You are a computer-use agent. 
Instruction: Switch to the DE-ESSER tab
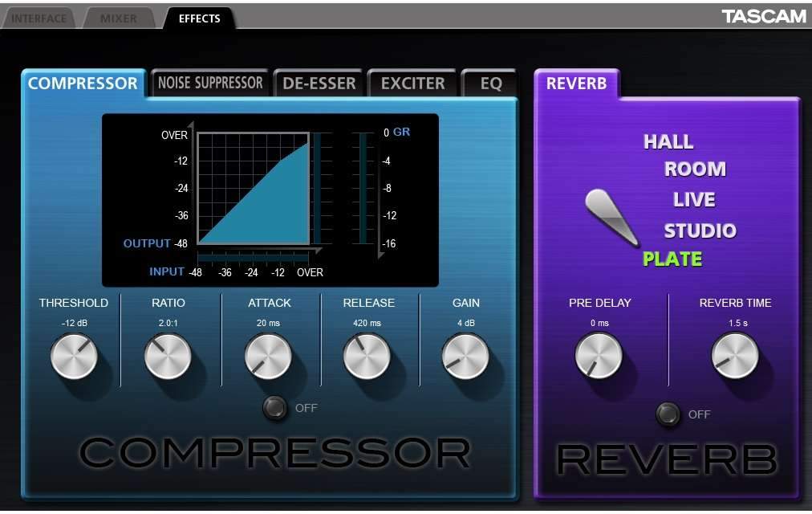[319, 83]
